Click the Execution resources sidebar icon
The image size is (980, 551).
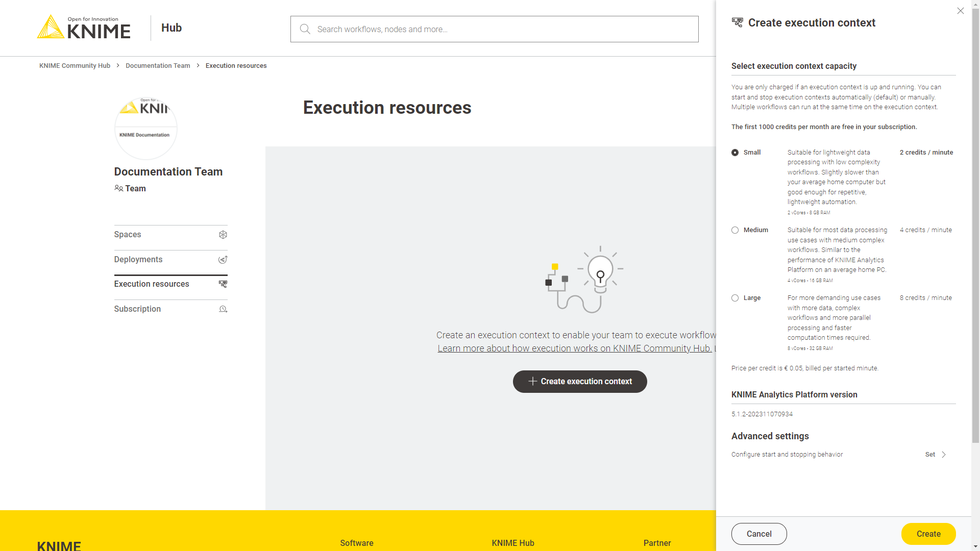[x=223, y=284]
